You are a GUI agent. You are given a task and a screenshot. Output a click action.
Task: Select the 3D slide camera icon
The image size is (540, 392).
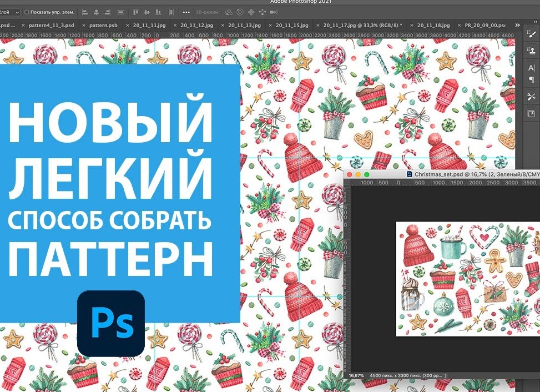coord(263,12)
